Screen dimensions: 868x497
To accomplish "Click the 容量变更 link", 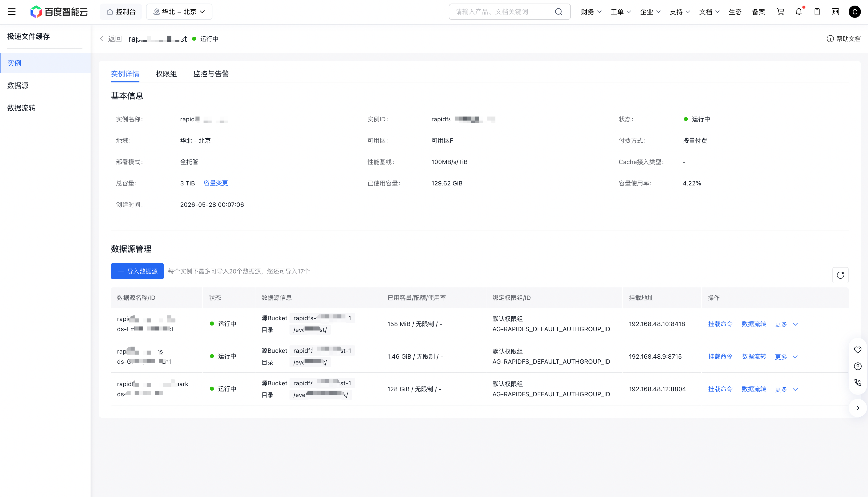I will click(216, 183).
